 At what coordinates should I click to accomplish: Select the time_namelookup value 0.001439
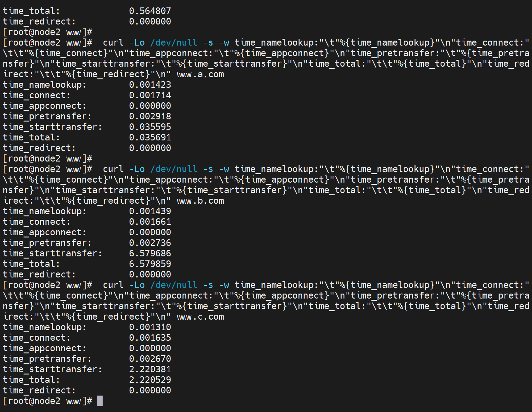150,211
